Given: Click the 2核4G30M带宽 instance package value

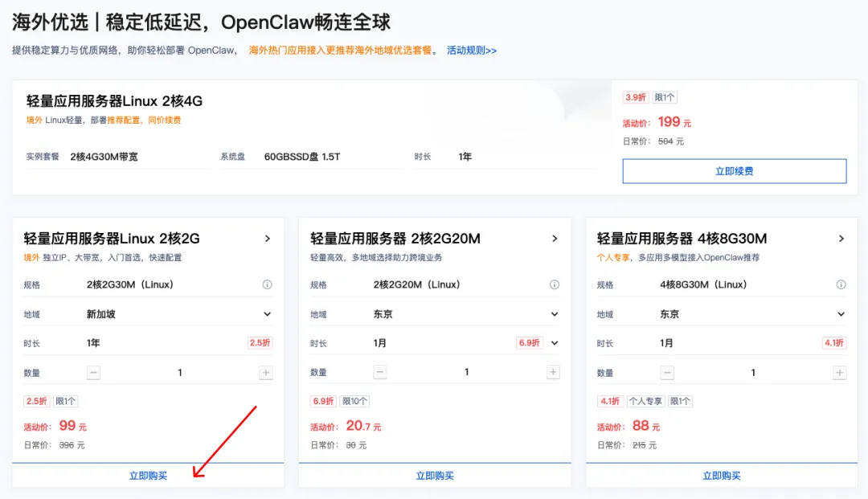Looking at the screenshot, I should [x=104, y=157].
